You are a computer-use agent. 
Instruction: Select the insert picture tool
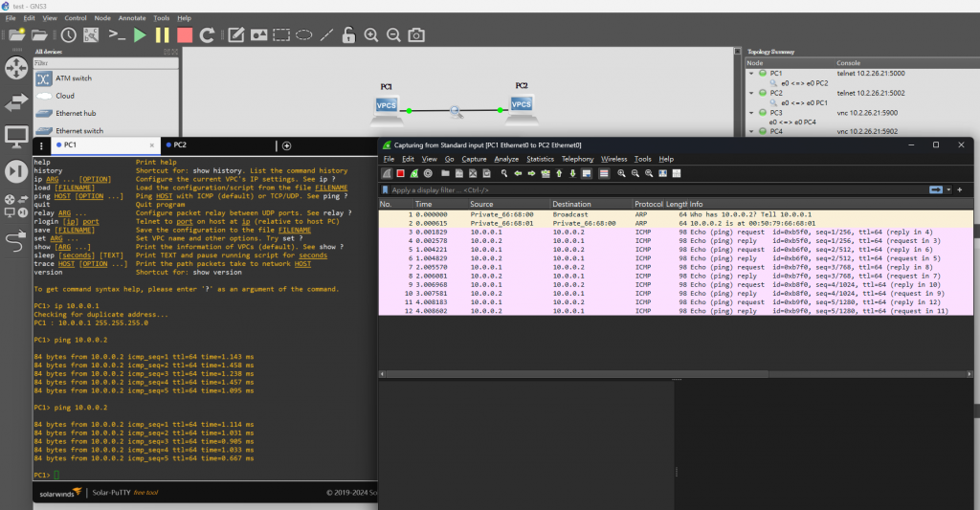(258, 35)
